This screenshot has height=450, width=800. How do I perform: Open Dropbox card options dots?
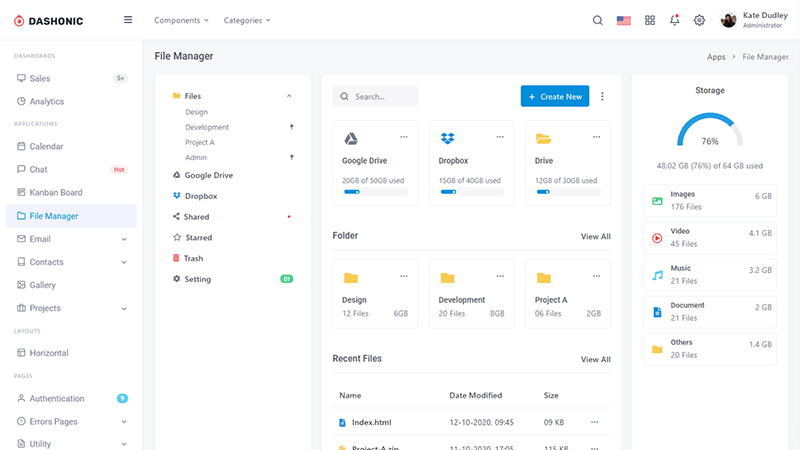tap(500, 137)
